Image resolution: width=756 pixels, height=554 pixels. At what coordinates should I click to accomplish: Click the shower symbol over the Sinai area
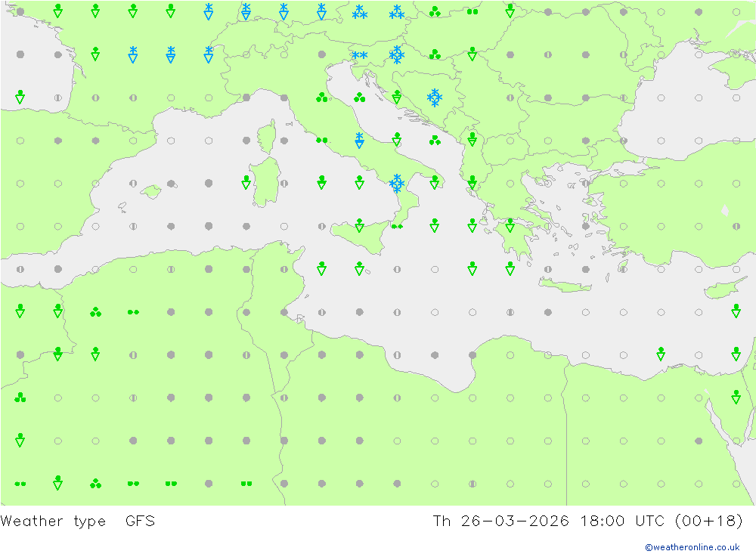[x=736, y=397]
